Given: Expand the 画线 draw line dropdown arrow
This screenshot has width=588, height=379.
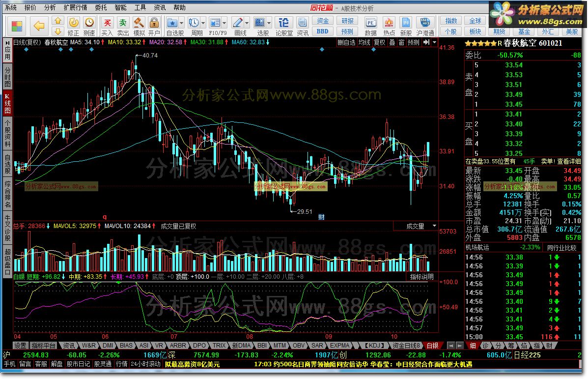Looking at the screenshot, I should 247,23.
